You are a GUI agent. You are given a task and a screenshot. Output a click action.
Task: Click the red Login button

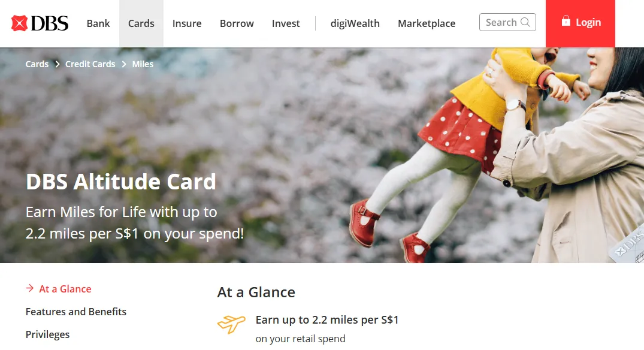click(580, 23)
